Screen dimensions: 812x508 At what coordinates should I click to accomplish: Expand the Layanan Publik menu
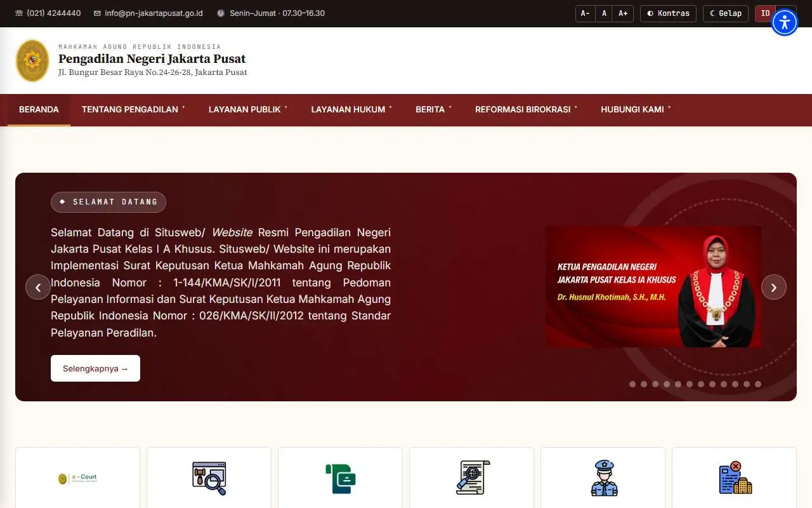point(248,109)
